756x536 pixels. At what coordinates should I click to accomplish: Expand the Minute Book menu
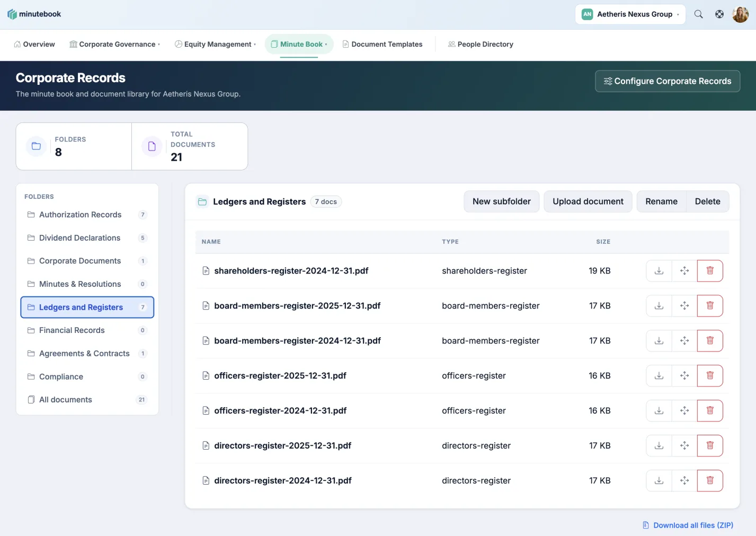(x=299, y=45)
